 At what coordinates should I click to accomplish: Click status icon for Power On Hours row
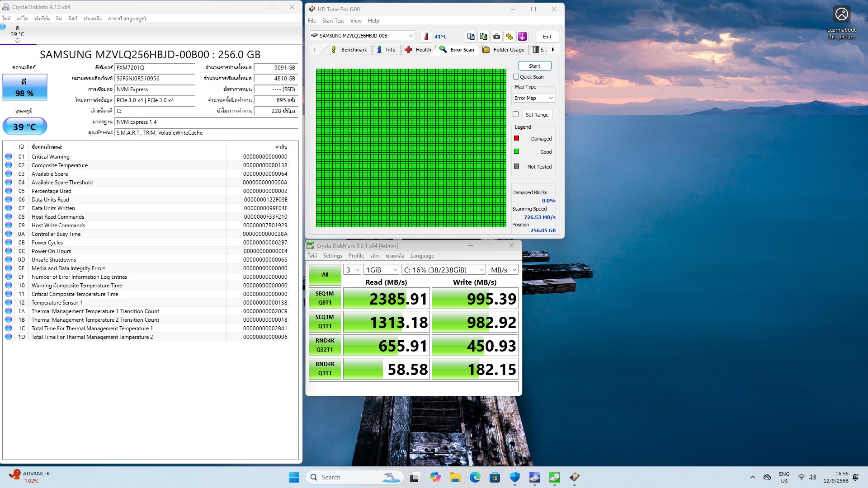pyautogui.click(x=9, y=251)
